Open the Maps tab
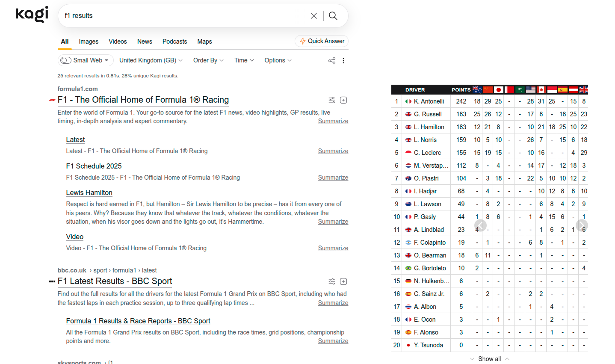The width and height of the screenshot is (615, 364). click(204, 41)
